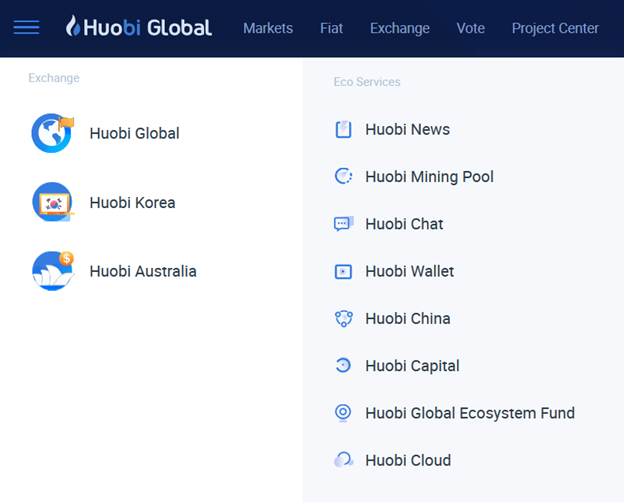Click the Huobi Chat bubble icon
Image resolution: width=624 pixels, height=502 pixels.
coord(343,224)
